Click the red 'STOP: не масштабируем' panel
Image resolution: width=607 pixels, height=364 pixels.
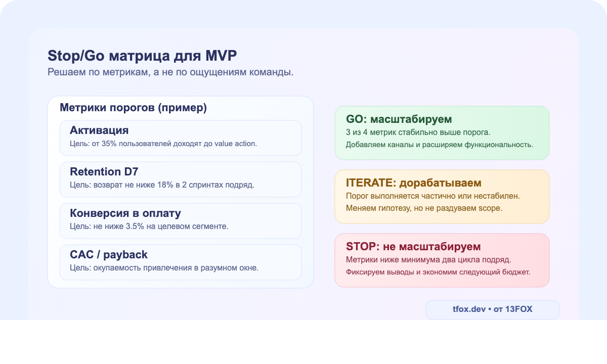442,260
